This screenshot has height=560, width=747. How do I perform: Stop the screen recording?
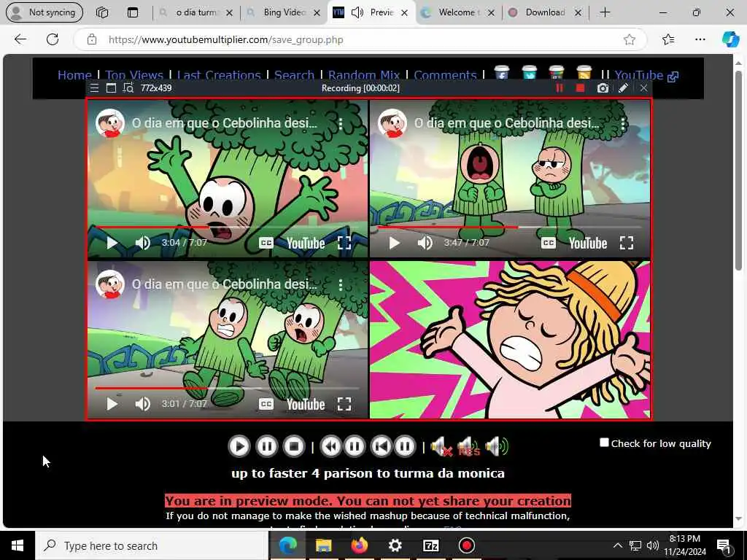(x=580, y=88)
